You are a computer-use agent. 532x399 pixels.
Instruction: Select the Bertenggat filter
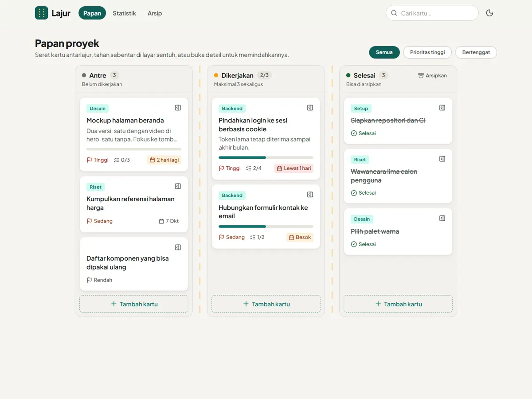[476, 52]
